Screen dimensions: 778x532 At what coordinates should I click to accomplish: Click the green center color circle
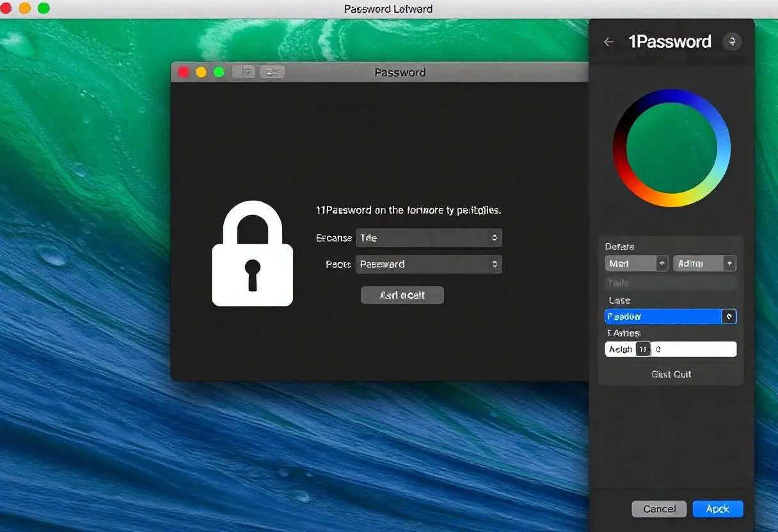coord(671,148)
